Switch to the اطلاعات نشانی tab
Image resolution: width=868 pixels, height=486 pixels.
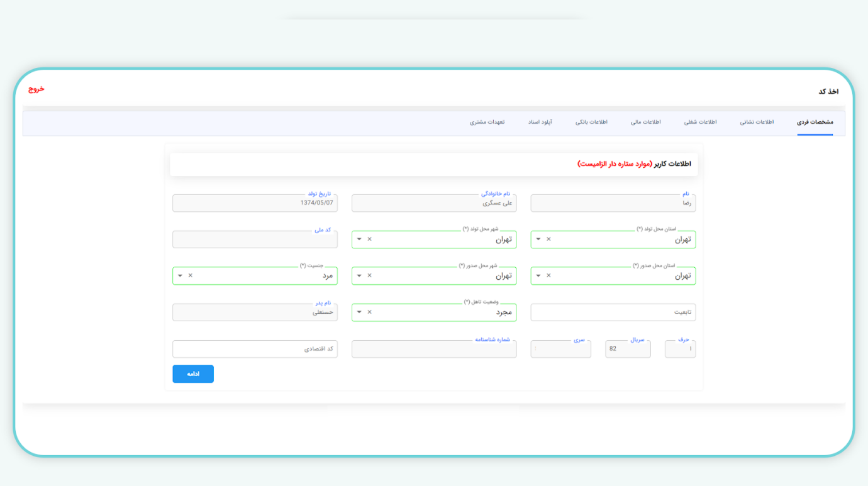pyautogui.click(x=757, y=122)
